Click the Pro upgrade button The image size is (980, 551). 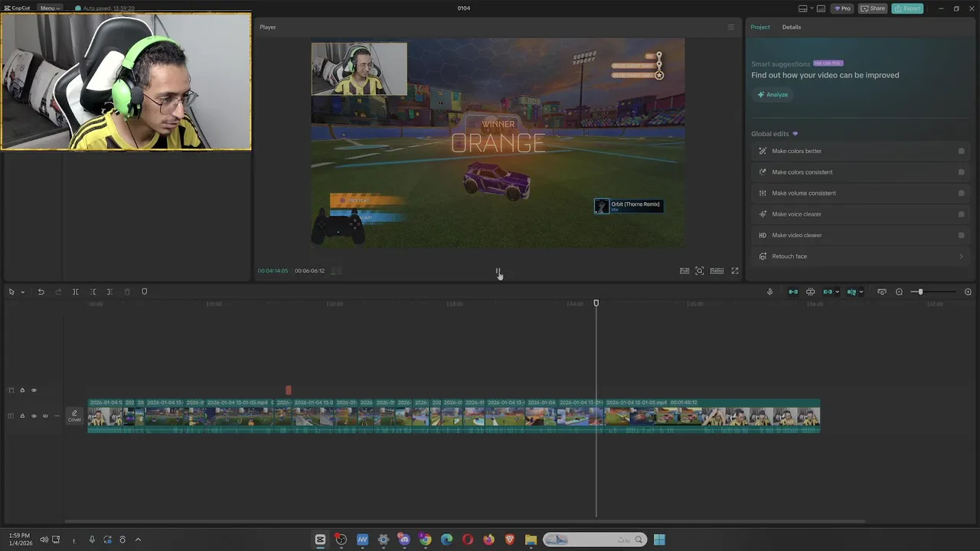pyautogui.click(x=843, y=8)
